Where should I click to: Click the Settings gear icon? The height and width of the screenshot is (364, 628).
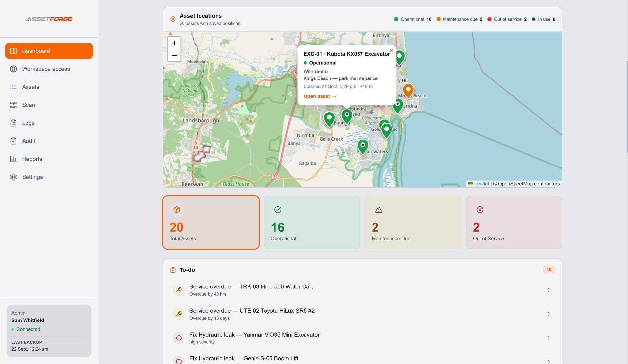(x=13, y=177)
